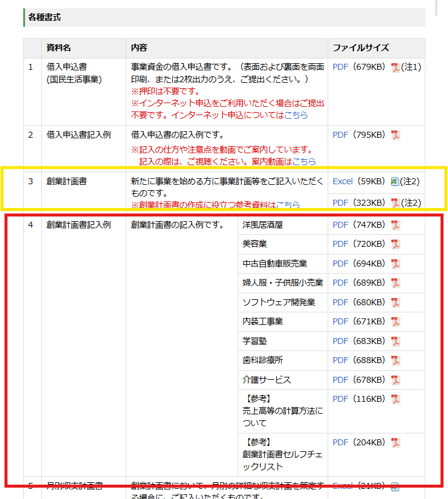
Task: Click PDF icon in 歯科診療所 row
Action: [x=395, y=361]
